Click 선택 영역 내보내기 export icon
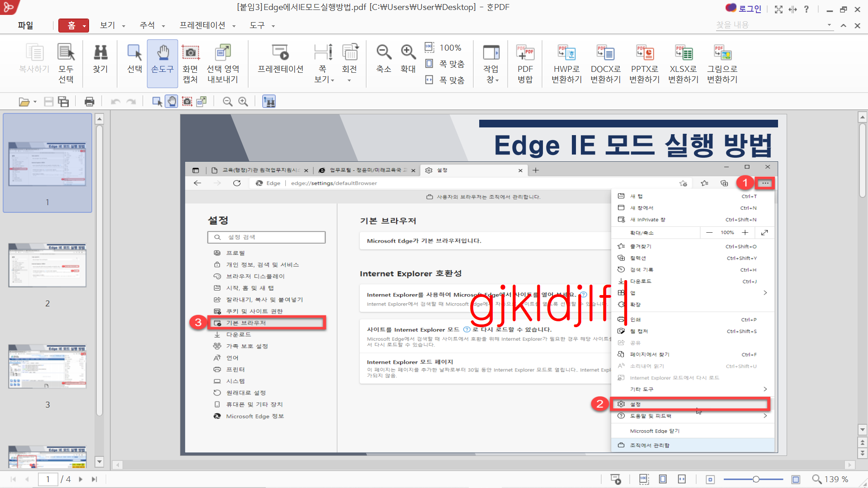Screen dimensions: 868x488 pos(223,64)
